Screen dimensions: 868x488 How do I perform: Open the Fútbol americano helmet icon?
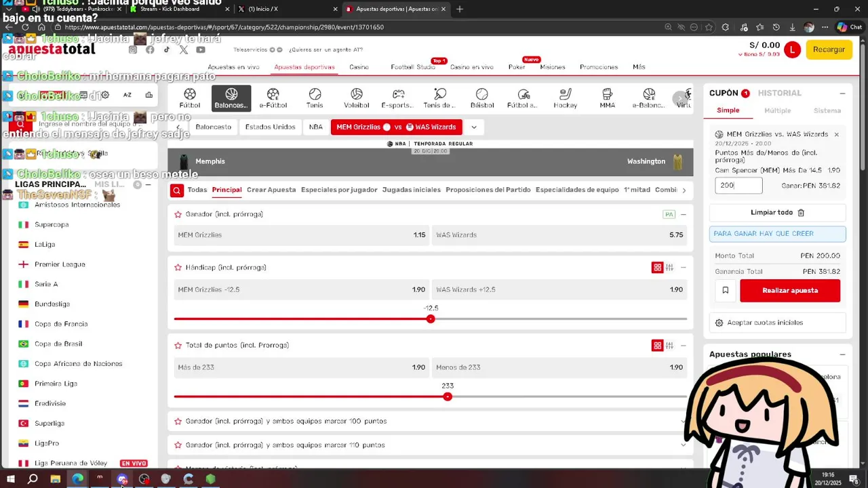[x=524, y=98]
